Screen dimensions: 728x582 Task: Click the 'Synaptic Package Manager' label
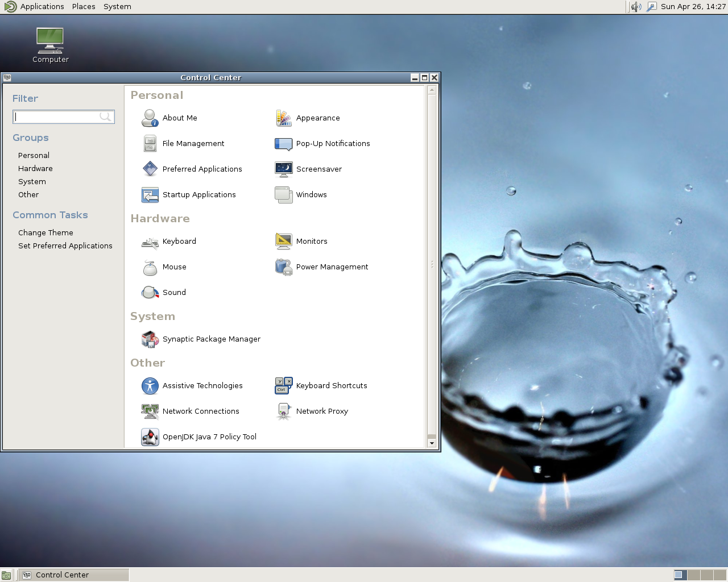[212, 339]
